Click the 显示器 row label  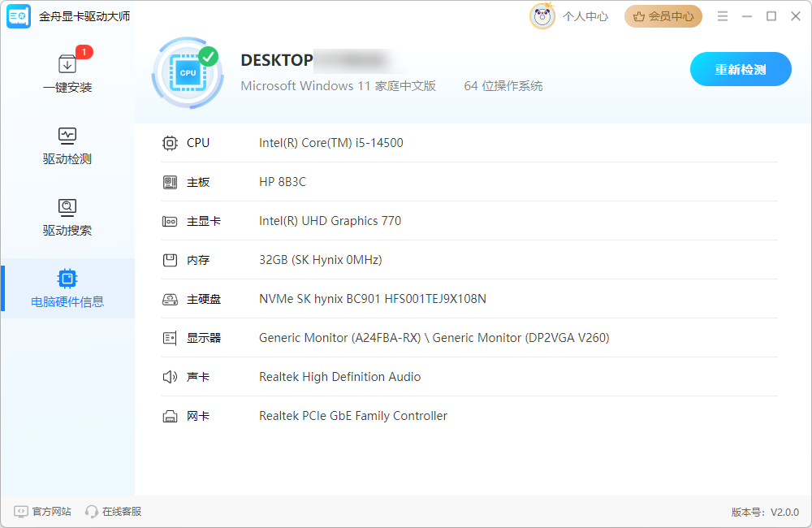[x=204, y=339]
